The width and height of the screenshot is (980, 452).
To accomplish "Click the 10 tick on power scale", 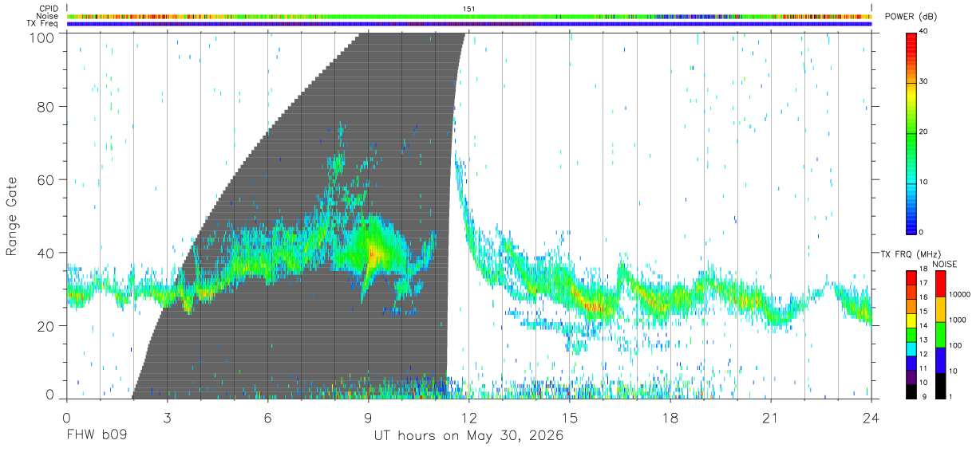I will coord(924,182).
